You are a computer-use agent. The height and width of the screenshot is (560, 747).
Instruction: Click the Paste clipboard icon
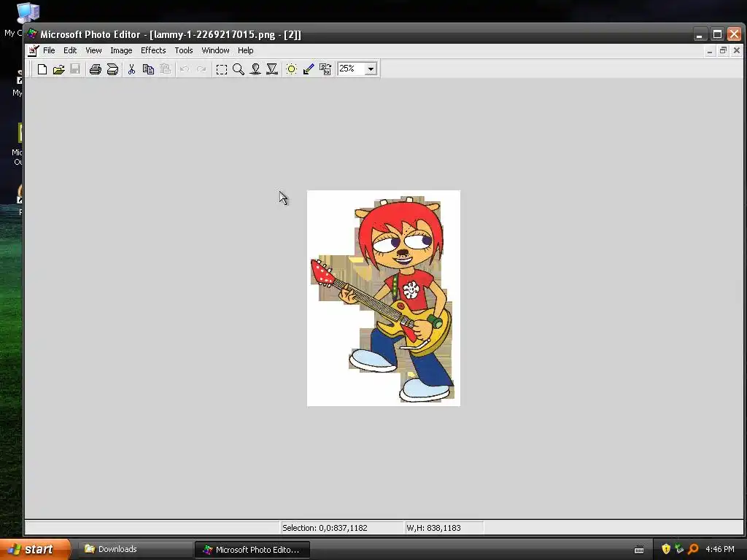(165, 69)
